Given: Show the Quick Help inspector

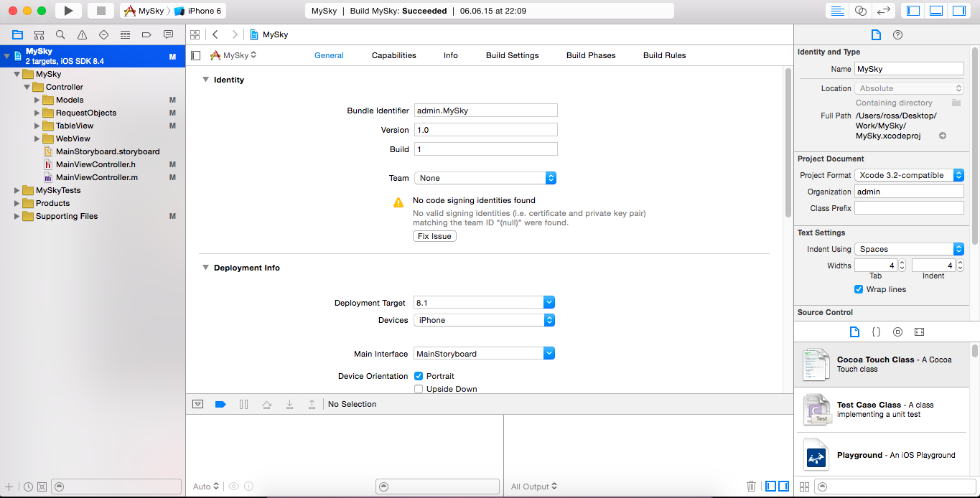Looking at the screenshot, I should [x=897, y=34].
